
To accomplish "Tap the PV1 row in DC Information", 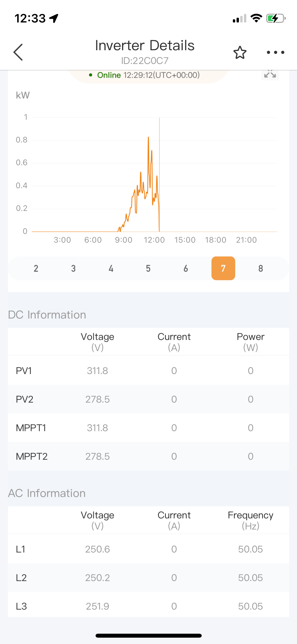I will [148, 371].
